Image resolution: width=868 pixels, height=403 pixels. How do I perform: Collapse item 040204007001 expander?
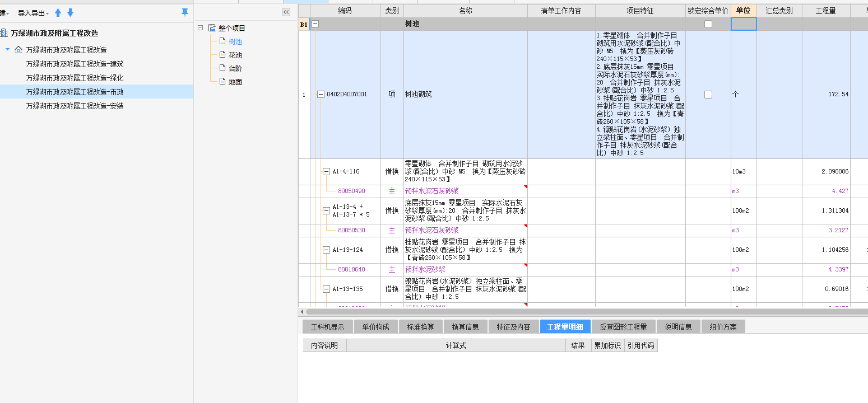tap(321, 94)
